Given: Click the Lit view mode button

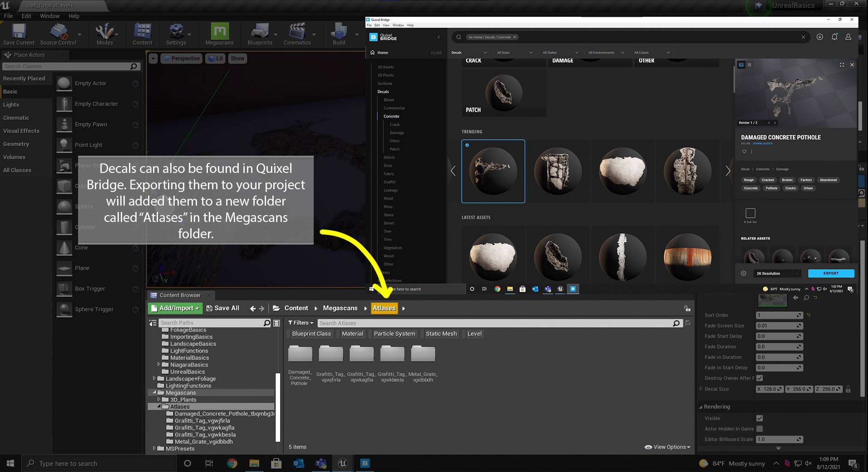Looking at the screenshot, I should [216, 59].
